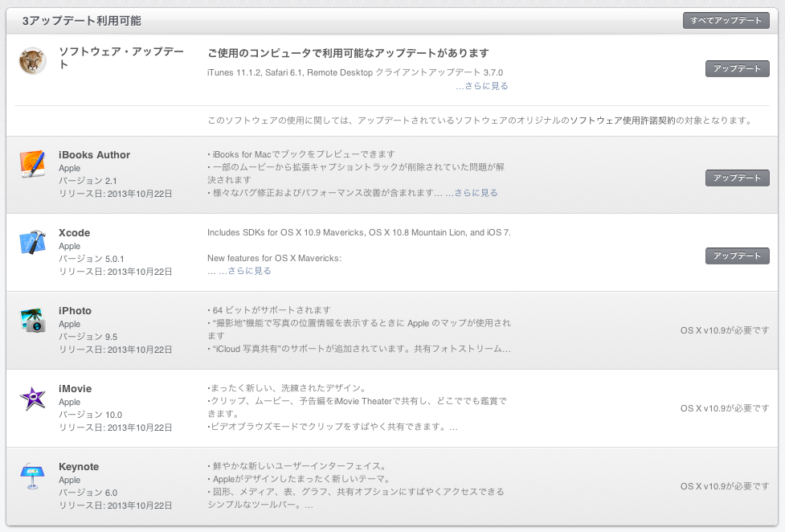Click iMovie's OS X v10.9が必要です notice
Screen dimensions: 785x532
coord(725,409)
